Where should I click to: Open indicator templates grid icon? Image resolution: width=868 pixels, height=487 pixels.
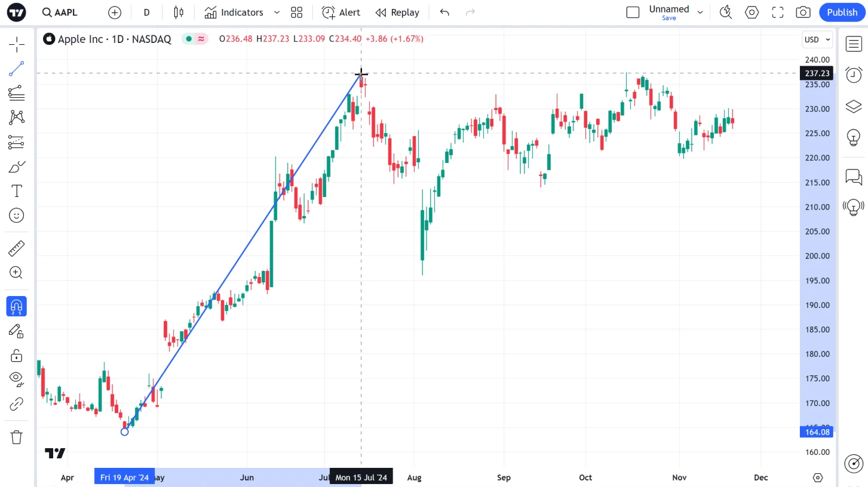click(297, 13)
